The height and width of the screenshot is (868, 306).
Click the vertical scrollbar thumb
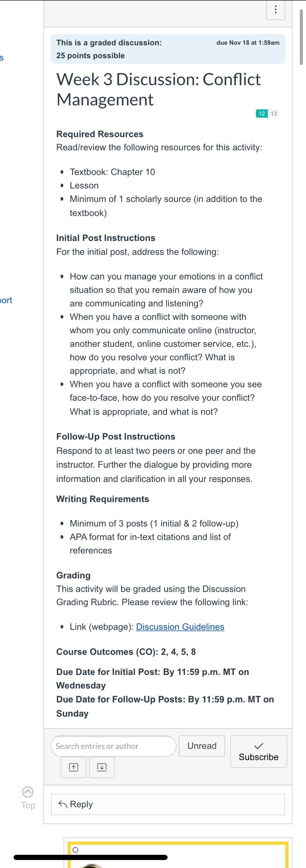[x=301, y=36]
